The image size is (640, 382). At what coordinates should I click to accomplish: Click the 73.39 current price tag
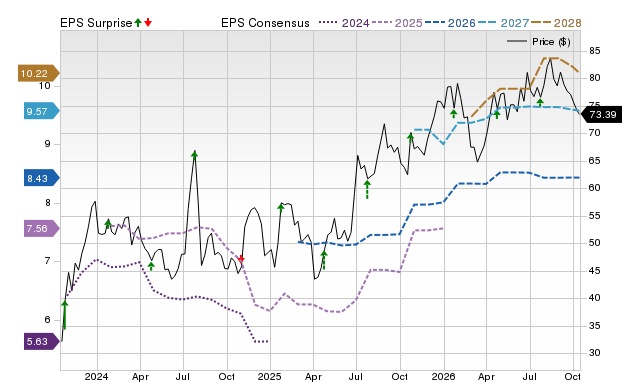601,114
